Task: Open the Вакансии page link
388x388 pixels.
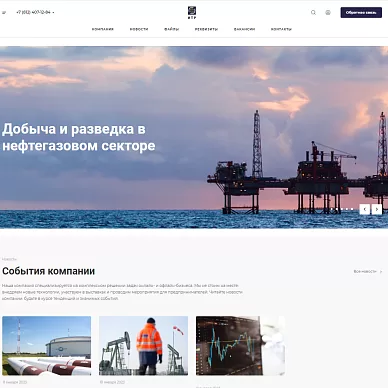Action: 245,29
